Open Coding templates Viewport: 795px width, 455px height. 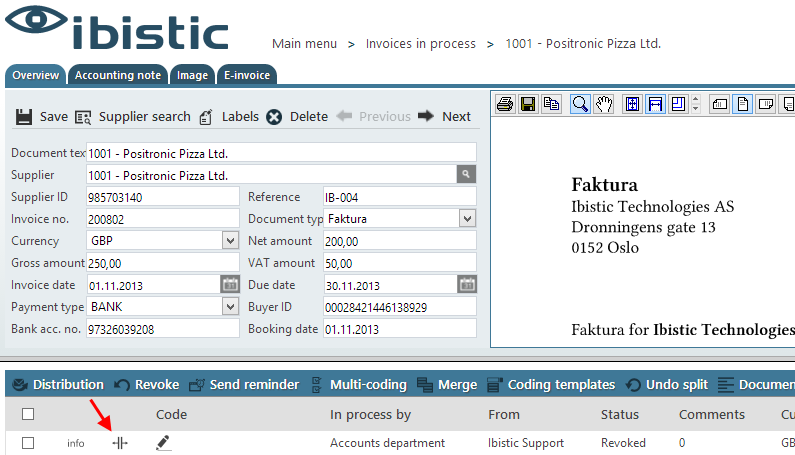coord(551,384)
